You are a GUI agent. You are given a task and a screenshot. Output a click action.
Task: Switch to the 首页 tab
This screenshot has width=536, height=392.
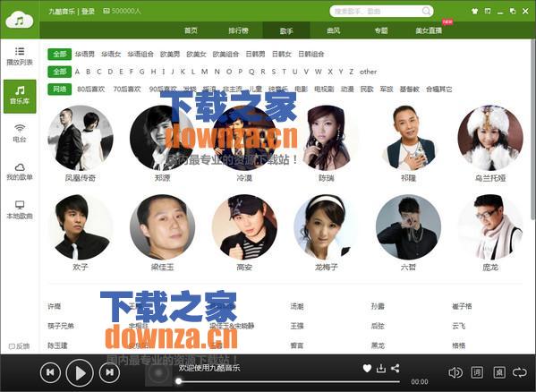[191, 30]
